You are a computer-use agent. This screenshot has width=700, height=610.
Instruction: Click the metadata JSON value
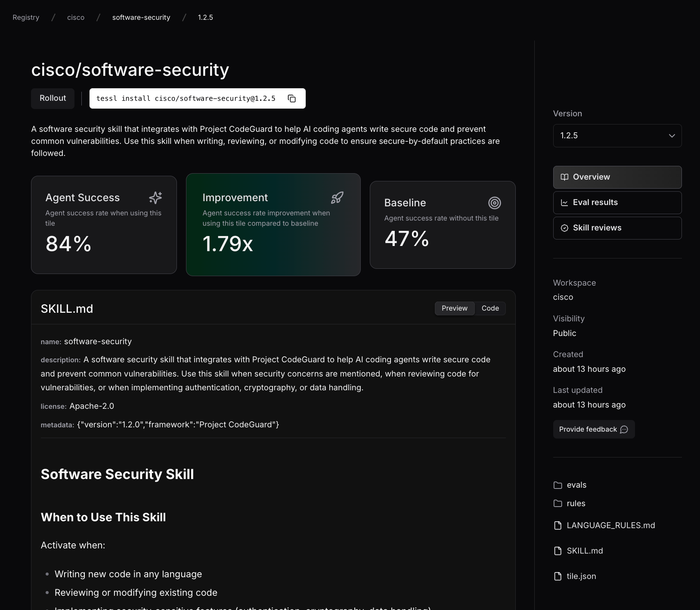tap(178, 425)
